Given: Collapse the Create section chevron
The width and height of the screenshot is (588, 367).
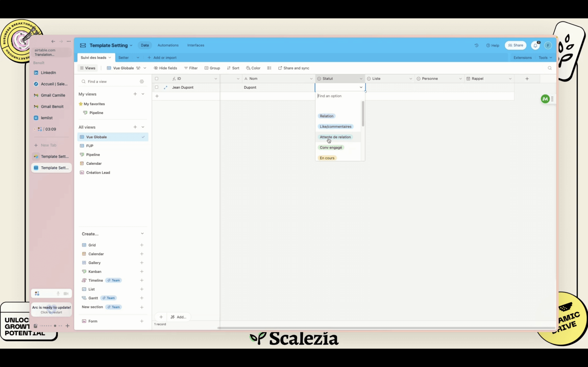Looking at the screenshot, I should click(x=142, y=234).
